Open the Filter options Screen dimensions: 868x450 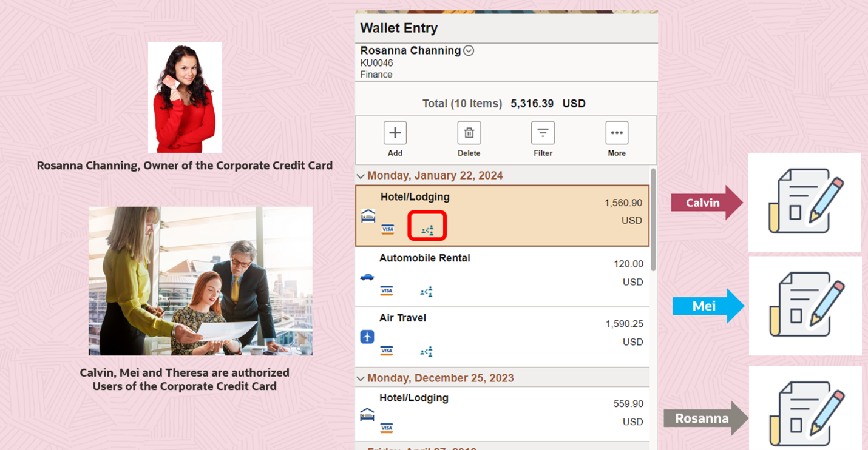[x=542, y=132]
